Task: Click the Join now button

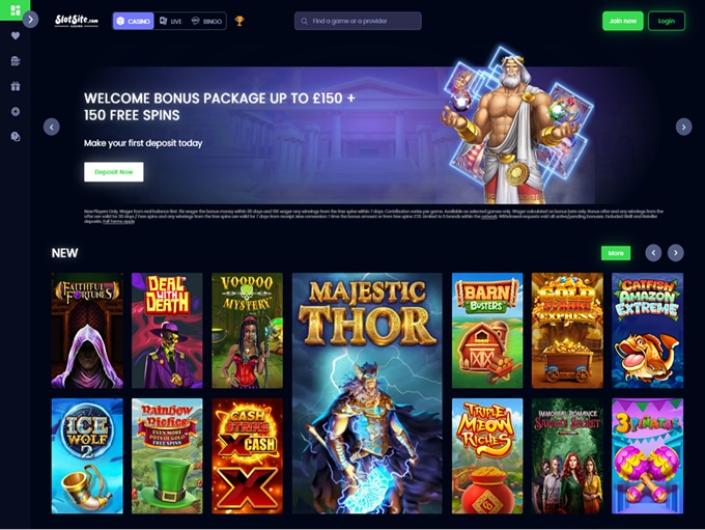Action: pyautogui.click(x=623, y=21)
